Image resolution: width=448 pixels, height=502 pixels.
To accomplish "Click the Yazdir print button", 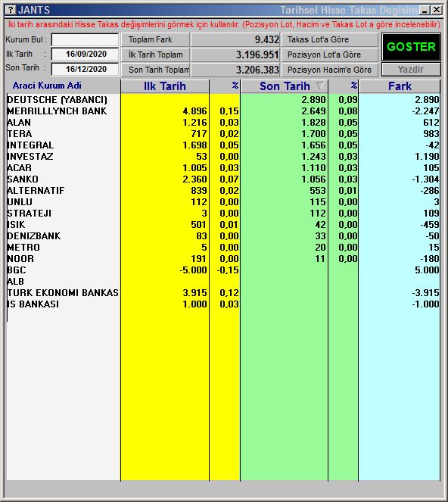I will 411,70.
